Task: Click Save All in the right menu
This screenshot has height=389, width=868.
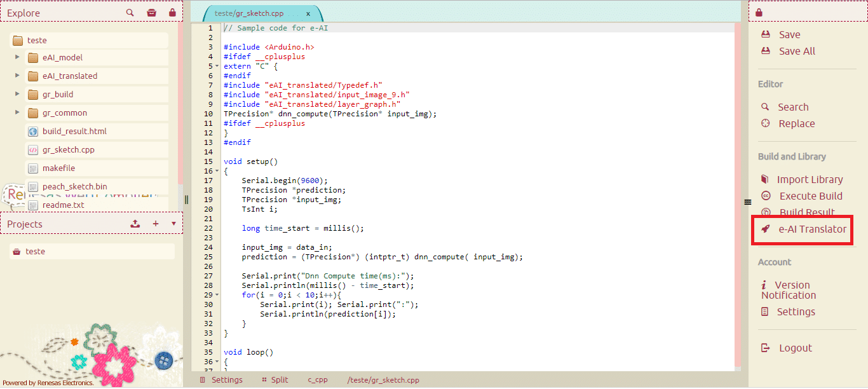Action: point(796,51)
